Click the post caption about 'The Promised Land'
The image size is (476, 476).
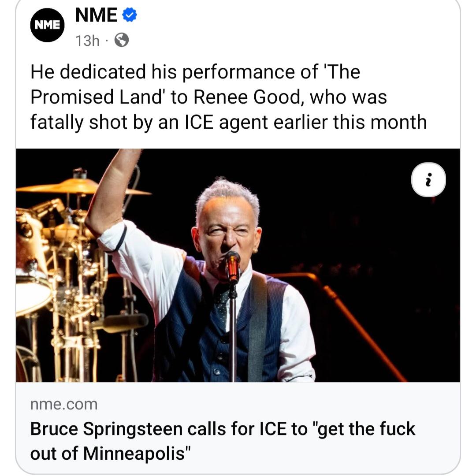(195, 72)
